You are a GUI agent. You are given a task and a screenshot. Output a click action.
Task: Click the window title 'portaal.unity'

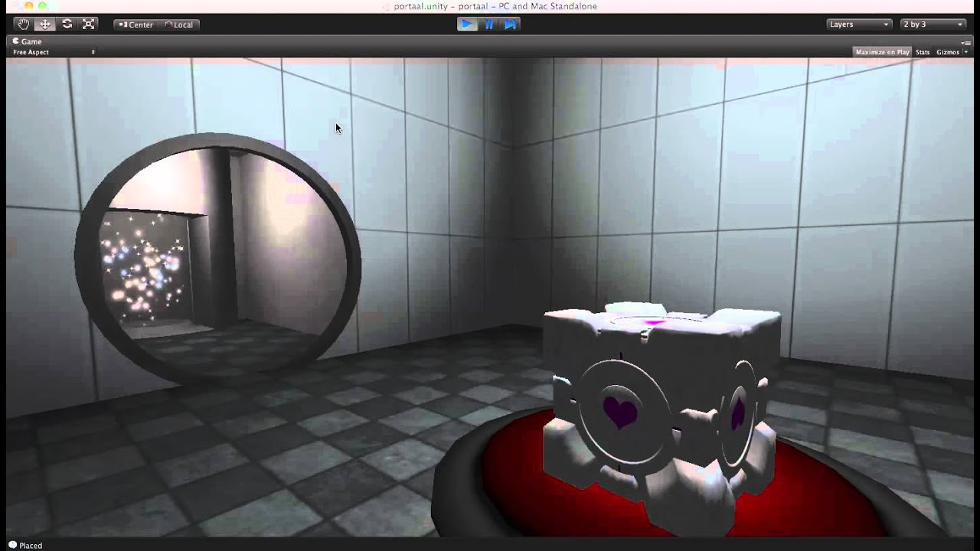pyautogui.click(x=420, y=6)
